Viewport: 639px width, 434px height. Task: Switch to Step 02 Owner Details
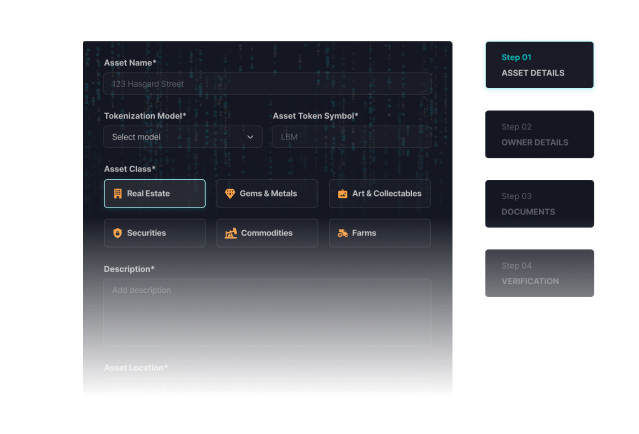539,135
